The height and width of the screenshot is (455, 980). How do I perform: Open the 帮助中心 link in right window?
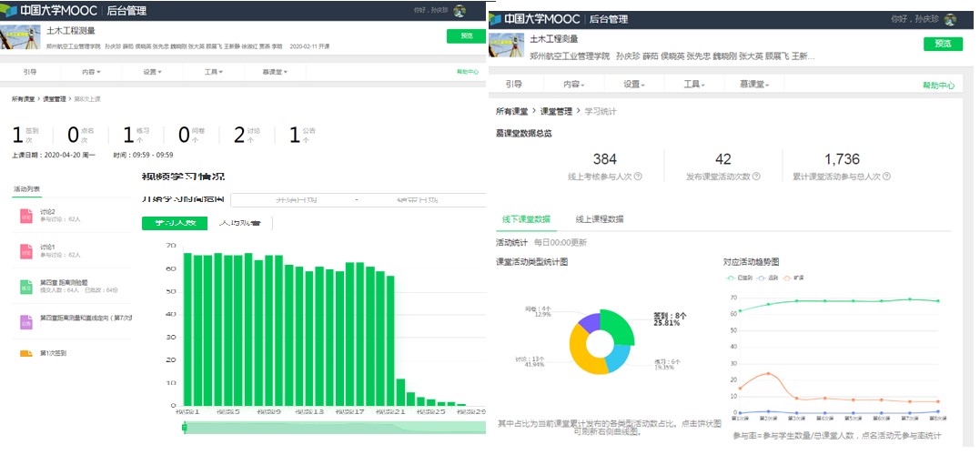pyautogui.click(x=938, y=85)
